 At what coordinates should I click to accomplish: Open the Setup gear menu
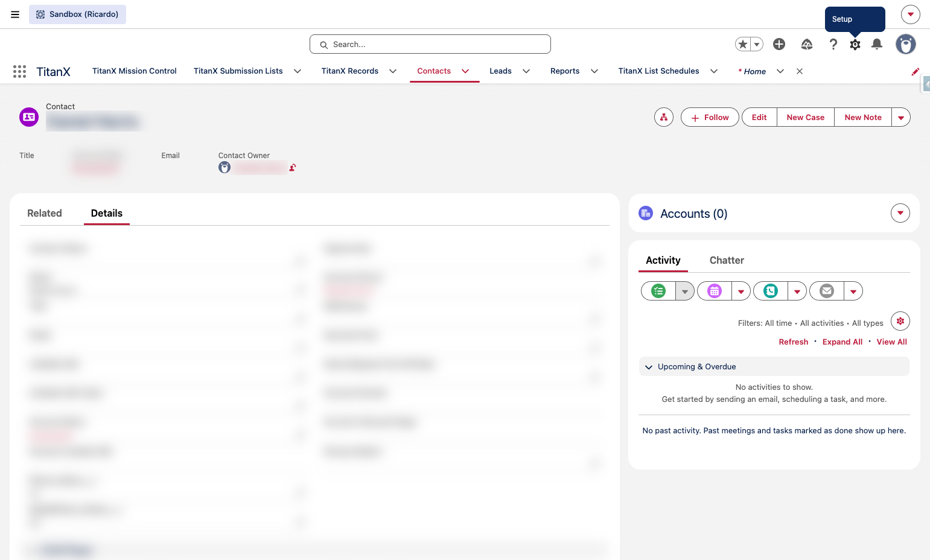855,44
